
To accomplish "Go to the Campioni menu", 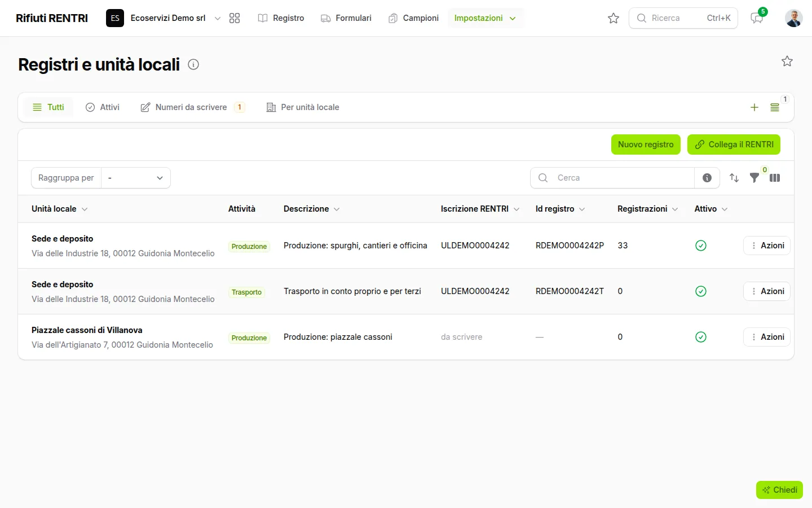I will coord(413,18).
